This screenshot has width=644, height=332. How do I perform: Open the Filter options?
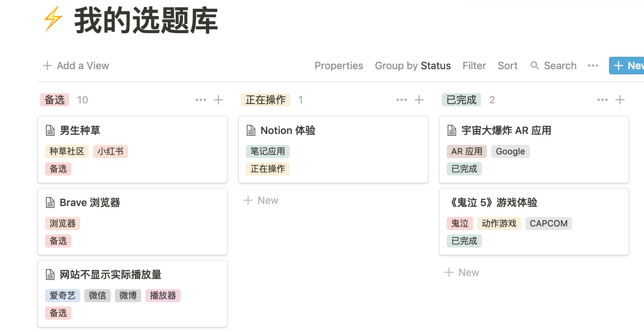[474, 66]
